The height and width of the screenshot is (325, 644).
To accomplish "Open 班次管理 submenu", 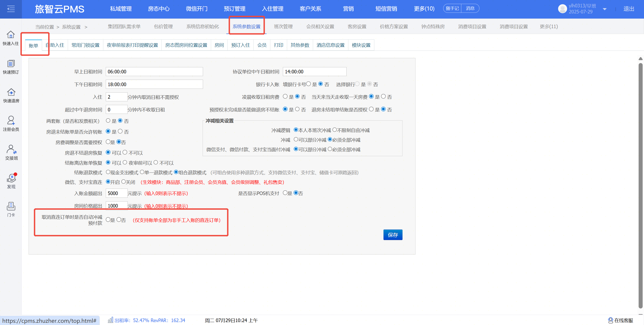I will [283, 26].
